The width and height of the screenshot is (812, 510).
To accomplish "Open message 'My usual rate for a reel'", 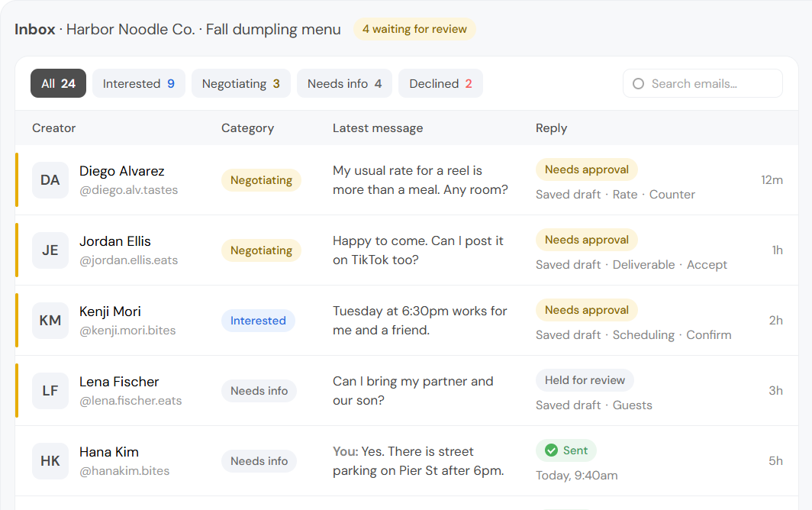I will coord(420,180).
